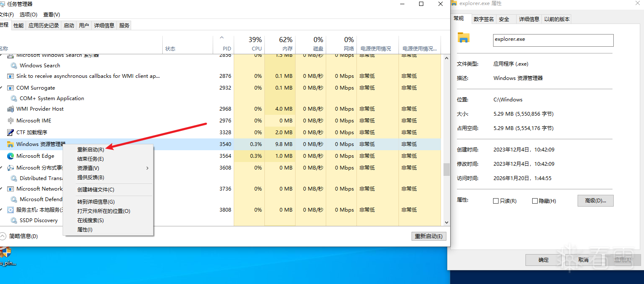
Task: Click the Microsoft Edge process icon
Action: (11, 156)
